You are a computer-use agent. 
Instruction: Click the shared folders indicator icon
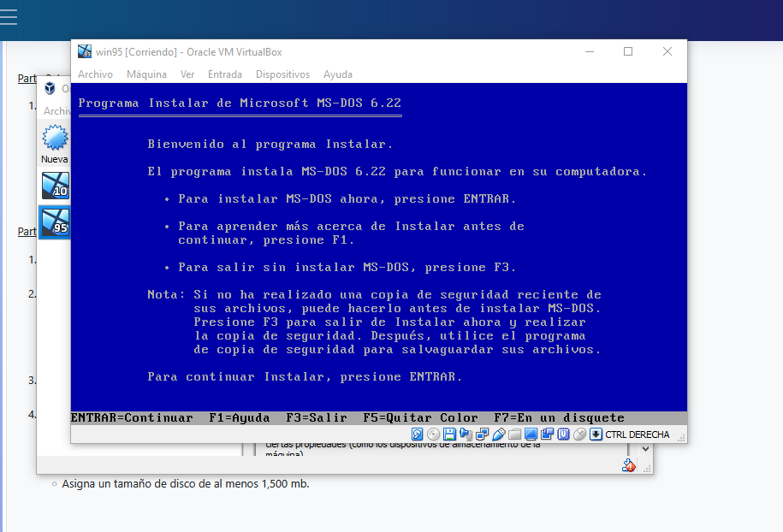[x=515, y=434]
